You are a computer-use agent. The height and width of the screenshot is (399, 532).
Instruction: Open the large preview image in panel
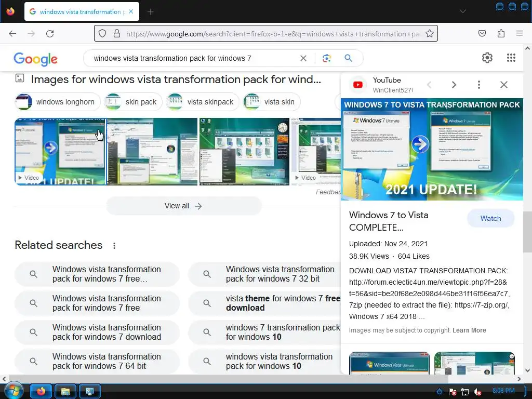(432, 149)
